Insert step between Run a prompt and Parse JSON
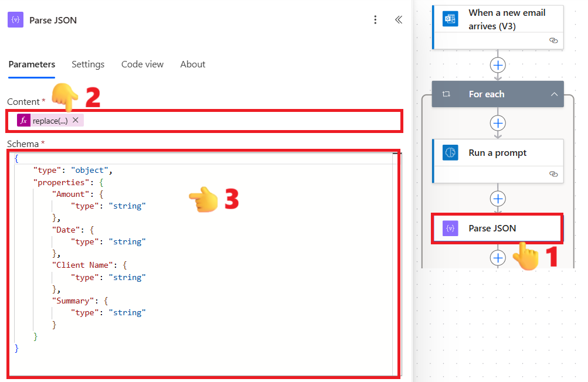This screenshot has height=382, width=588. click(498, 199)
